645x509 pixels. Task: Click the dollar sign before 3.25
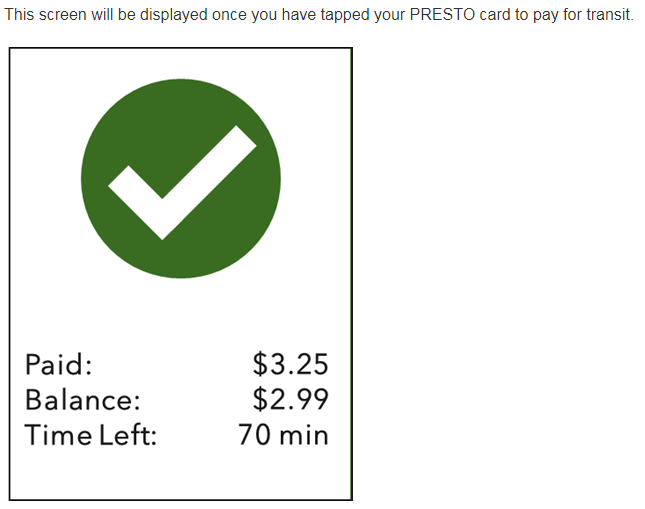(x=260, y=364)
